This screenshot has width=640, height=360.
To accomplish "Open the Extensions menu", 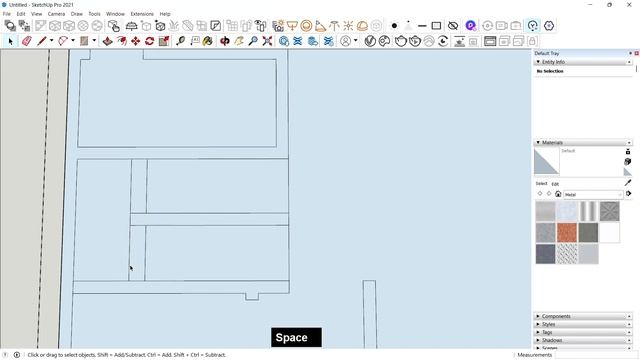I will point(142,14).
